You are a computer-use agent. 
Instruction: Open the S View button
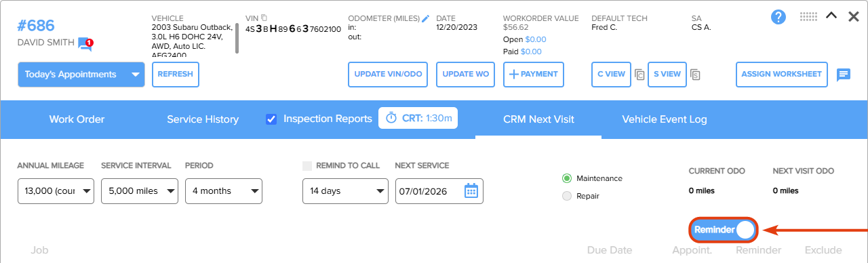667,75
